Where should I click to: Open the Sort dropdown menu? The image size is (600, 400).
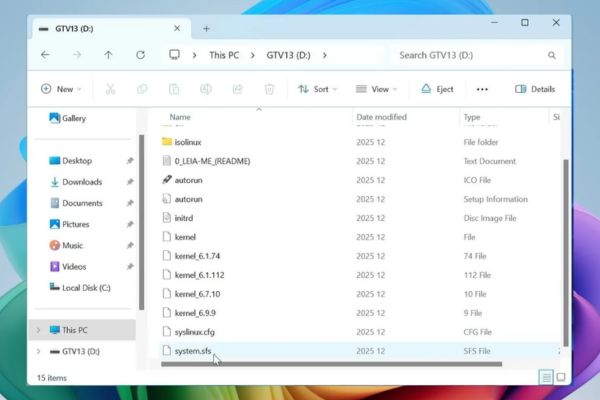pos(318,89)
